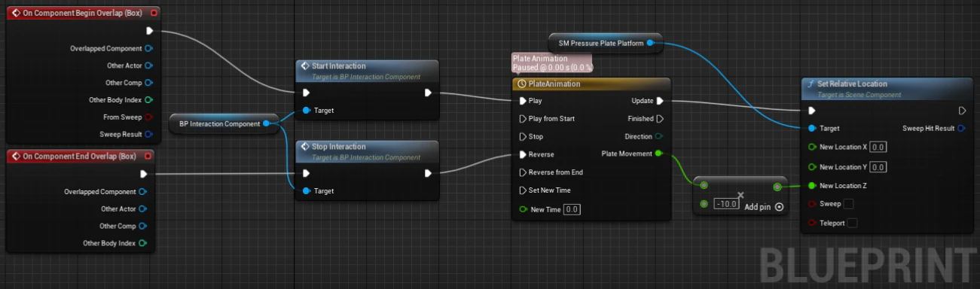
Task: Click Target pin on Set Relative Location
Action: (x=811, y=128)
